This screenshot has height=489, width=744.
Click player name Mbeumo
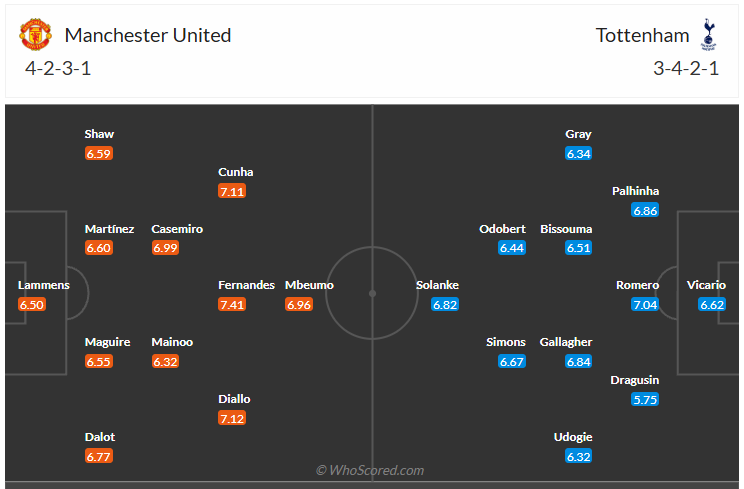click(310, 285)
